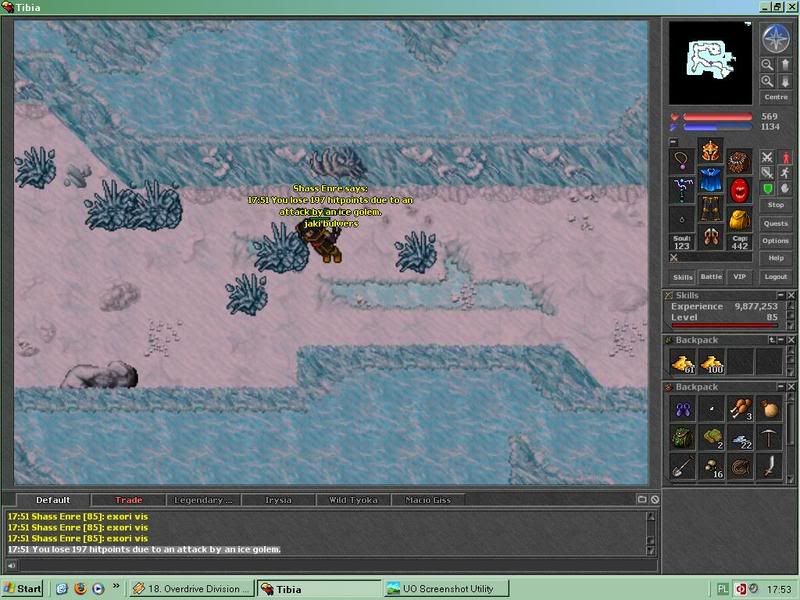Image resolution: width=800 pixels, height=600 pixels.
Task: Select the ring equipment slot
Action: coord(682,220)
